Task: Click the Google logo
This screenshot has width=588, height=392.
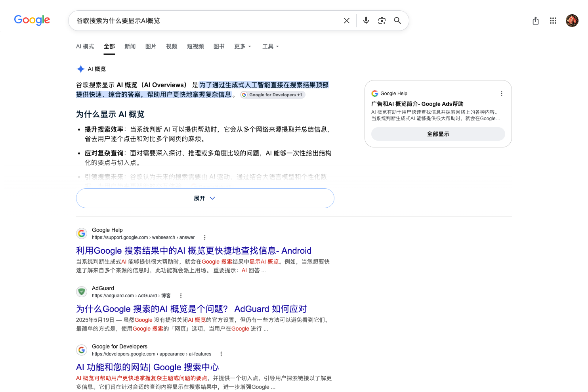Action: click(x=32, y=20)
